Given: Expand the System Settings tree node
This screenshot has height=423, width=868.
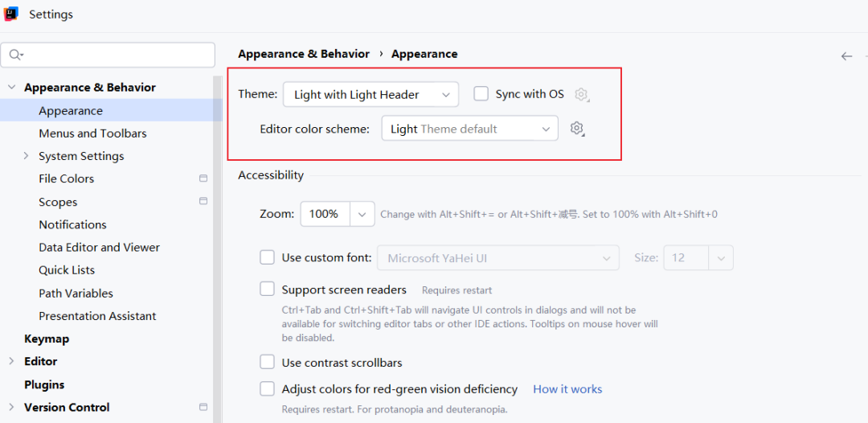Looking at the screenshot, I should point(27,156).
